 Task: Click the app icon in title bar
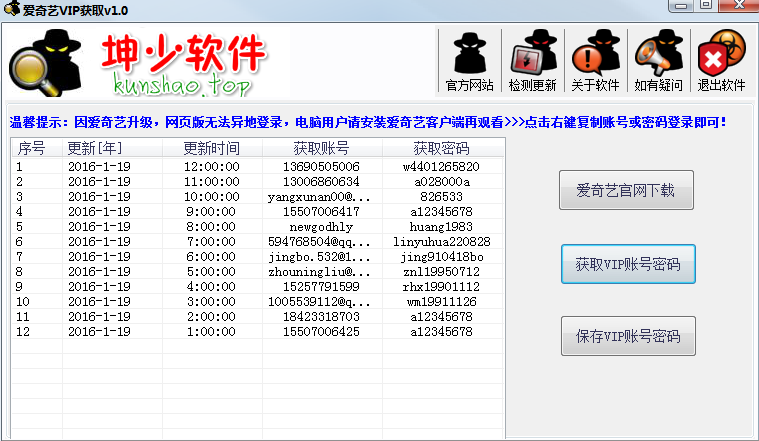tap(11, 10)
